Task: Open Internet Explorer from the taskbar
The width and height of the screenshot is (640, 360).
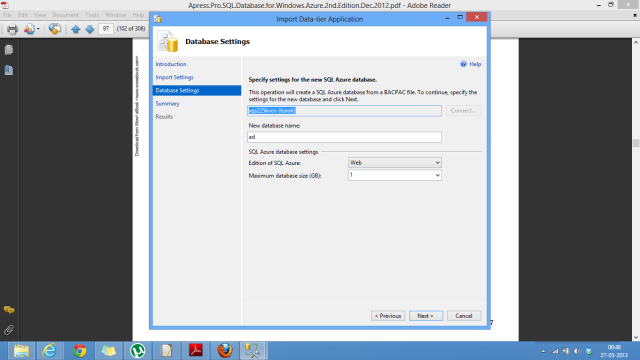Action: click(50, 351)
